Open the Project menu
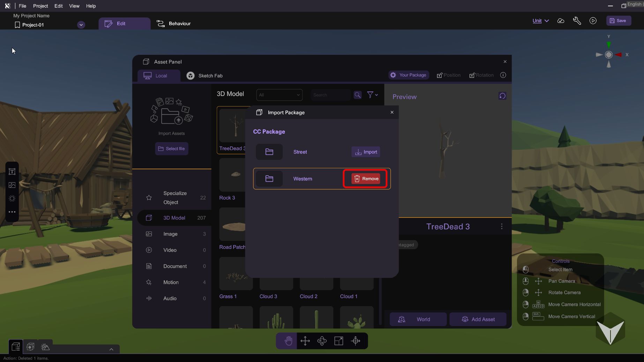644x362 pixels. tap(40, 6)
